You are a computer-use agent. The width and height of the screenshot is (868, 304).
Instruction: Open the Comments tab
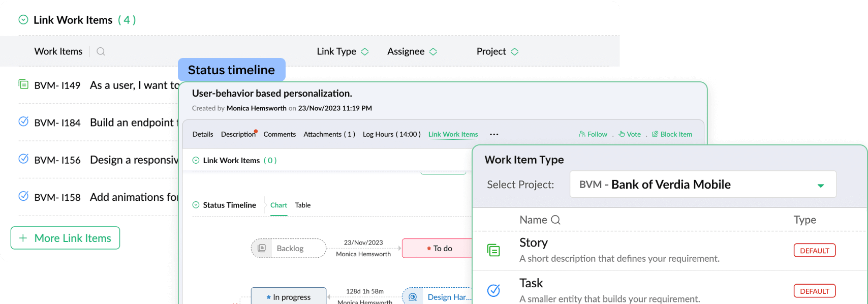point(280,134)
